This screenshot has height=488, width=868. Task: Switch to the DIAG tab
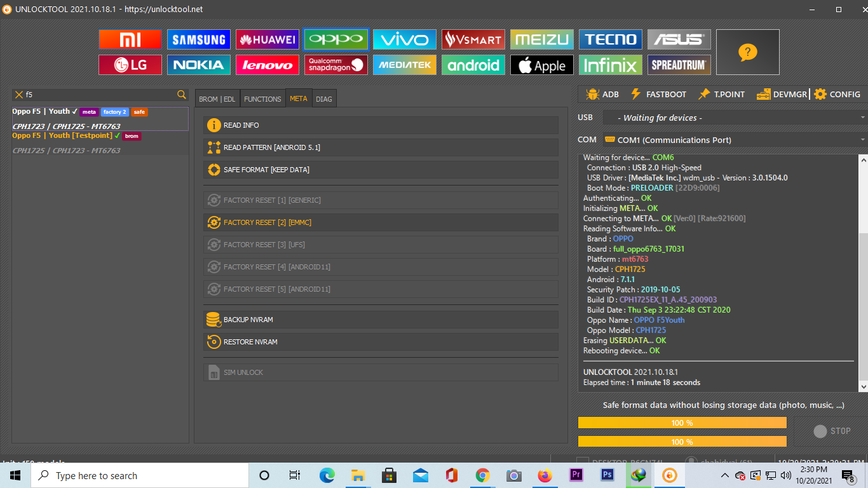point(324,98)
